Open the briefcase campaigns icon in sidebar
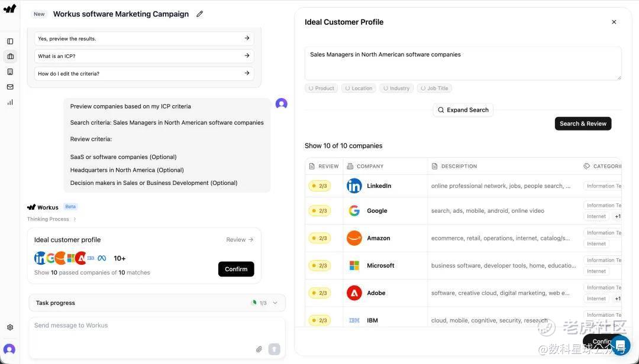 (10, 57)
